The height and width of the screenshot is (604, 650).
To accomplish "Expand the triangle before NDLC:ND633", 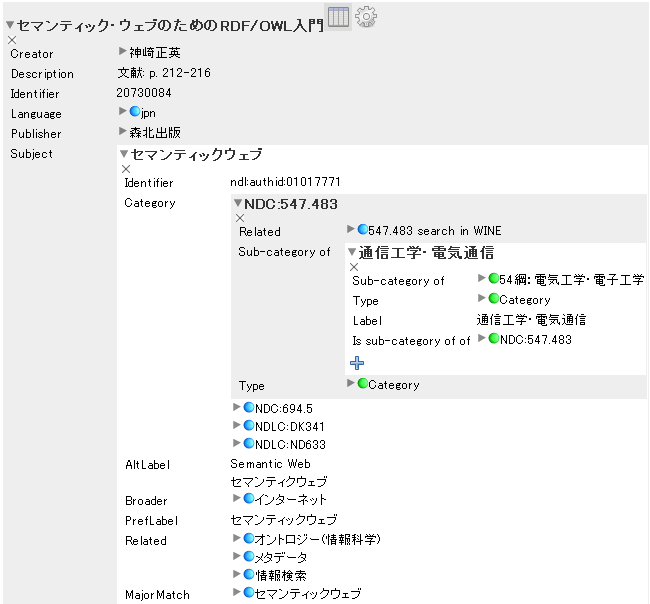I will (237, 443).
